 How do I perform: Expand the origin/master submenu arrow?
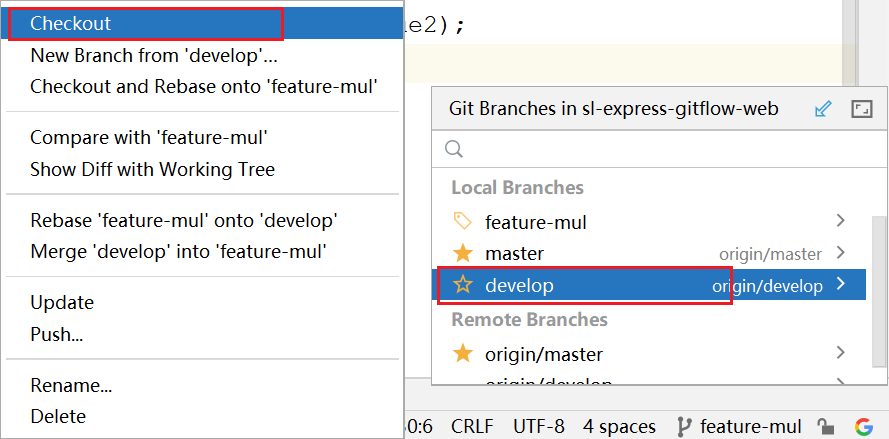[x=841, y=353]
